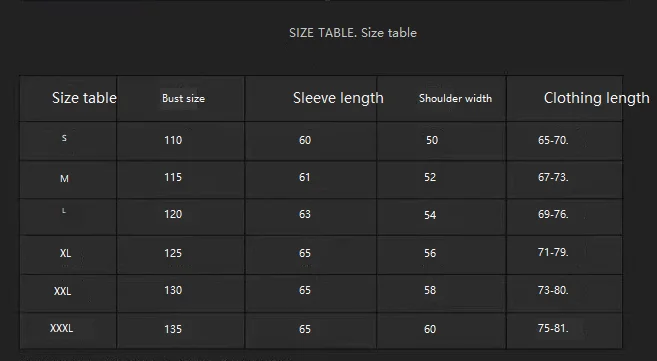Image resolution: width=657 pixels, height=361 pixels.
Task: Click shoulder width value 58
Action: 430,290
